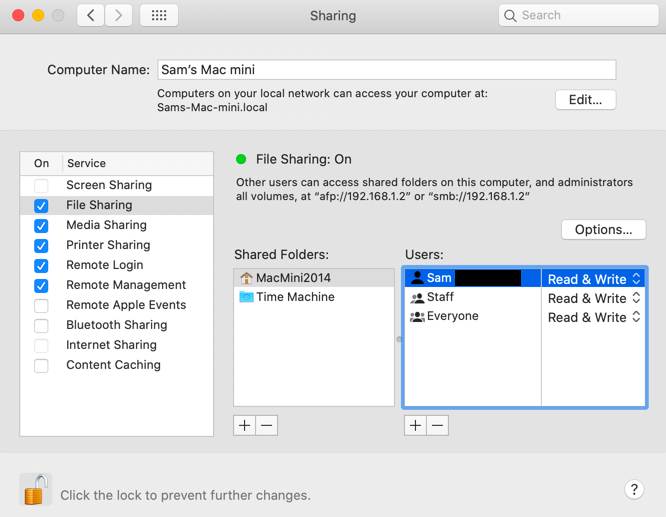Screen dimensions: 666x517
Task: Enable the Screen Sharing checkbox
Action: pos(41,186)
